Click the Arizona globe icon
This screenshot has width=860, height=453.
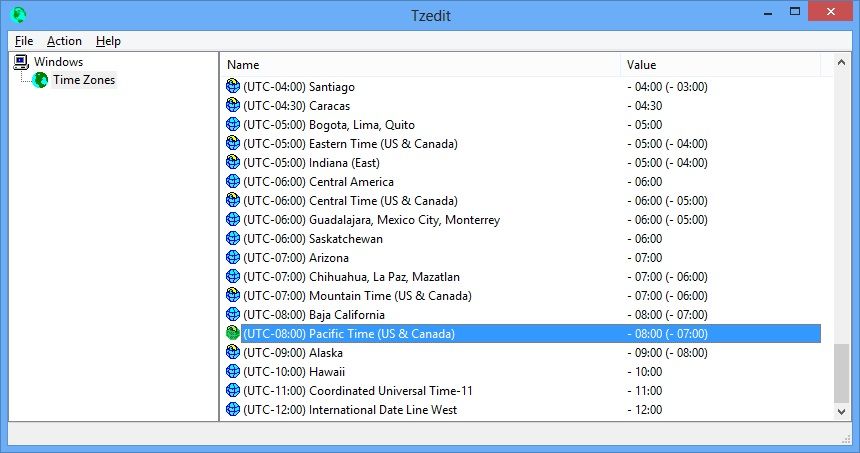tap(233, 257)
